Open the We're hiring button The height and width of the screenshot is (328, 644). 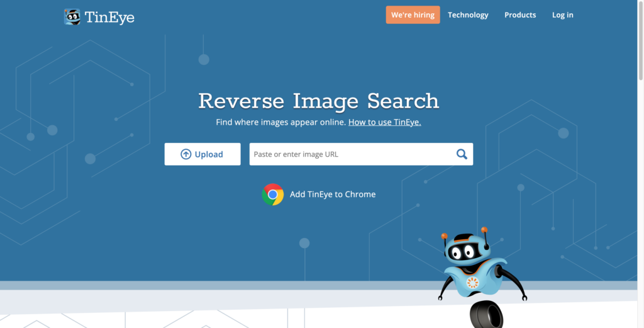pos(413,15)
